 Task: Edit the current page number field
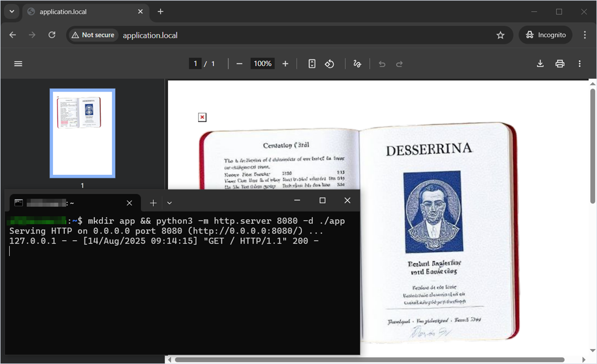click(195, 64)
